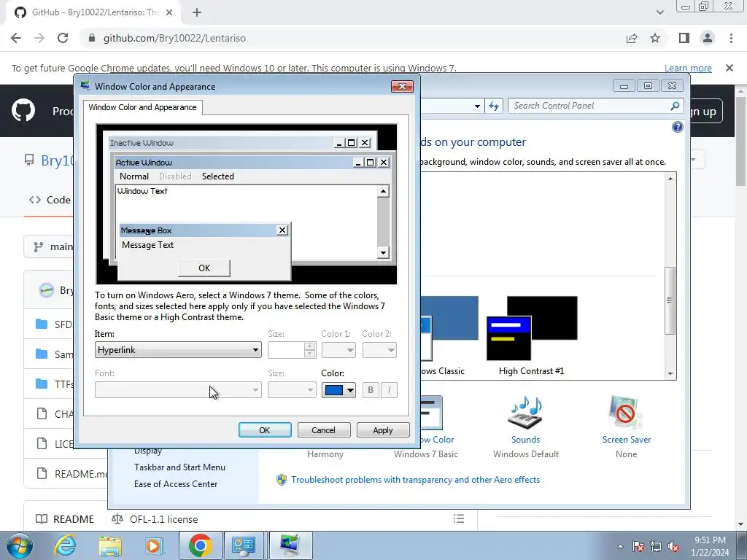
Task: Click Normal menu in the preview window
Action: (x=134, y=176)
